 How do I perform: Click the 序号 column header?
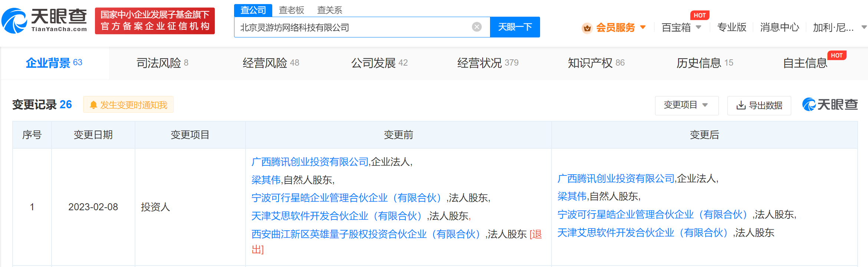[32, 135]
